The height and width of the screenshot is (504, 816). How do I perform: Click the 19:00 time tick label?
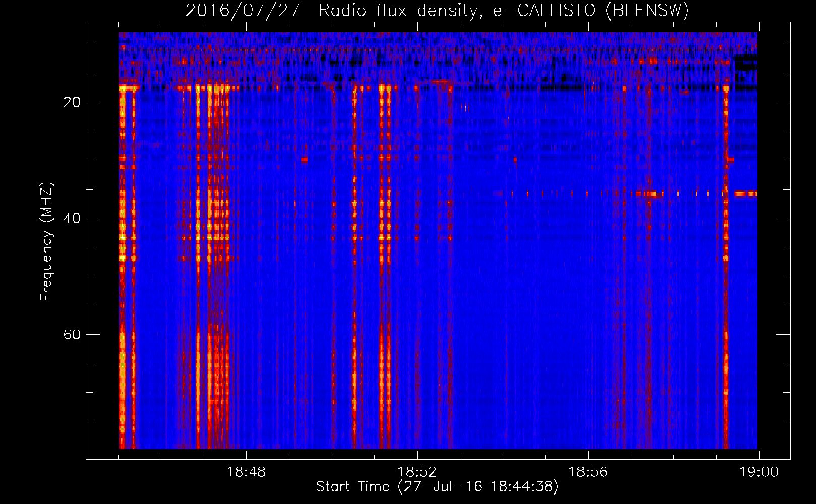click(759, 472)
